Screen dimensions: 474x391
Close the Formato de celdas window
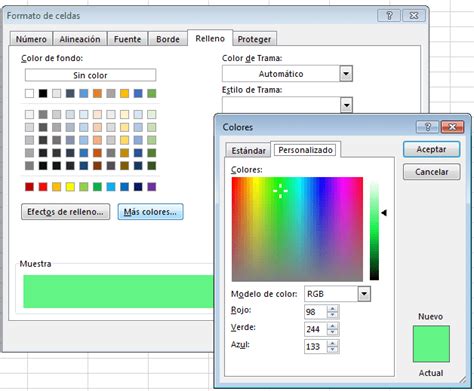(414, 16)
